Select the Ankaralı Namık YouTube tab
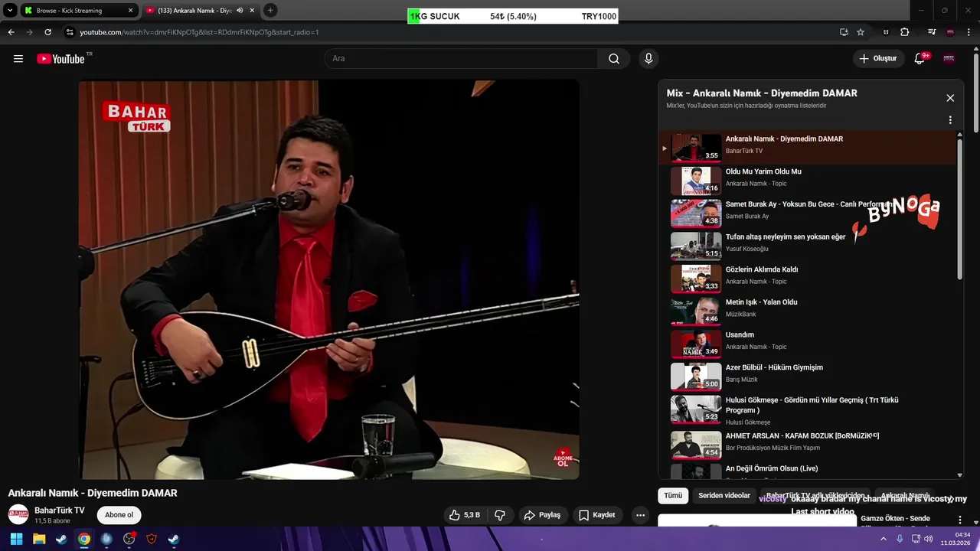This screenshot has width=980, height=551. coord(200,11)
